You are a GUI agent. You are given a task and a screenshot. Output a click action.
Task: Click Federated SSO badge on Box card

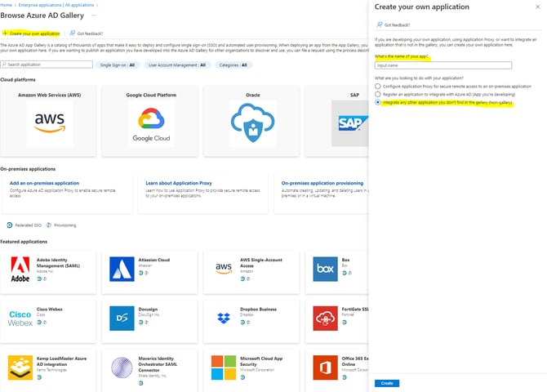click(x=345, y=273)
